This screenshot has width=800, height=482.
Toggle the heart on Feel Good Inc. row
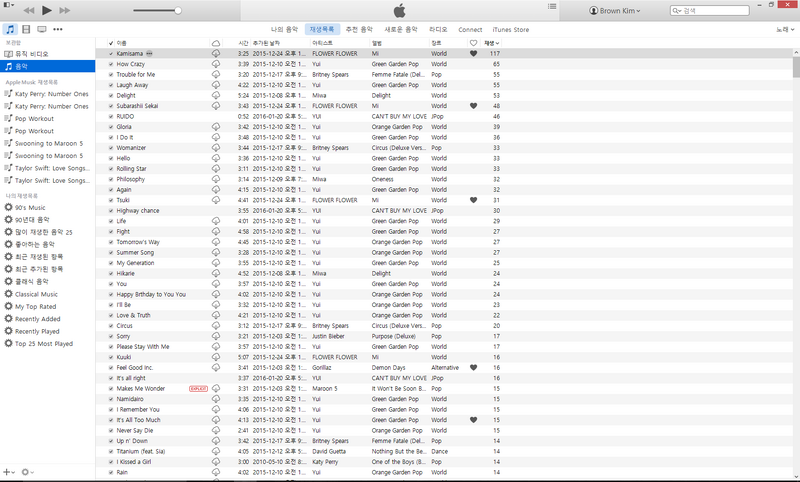coord(473,368)
